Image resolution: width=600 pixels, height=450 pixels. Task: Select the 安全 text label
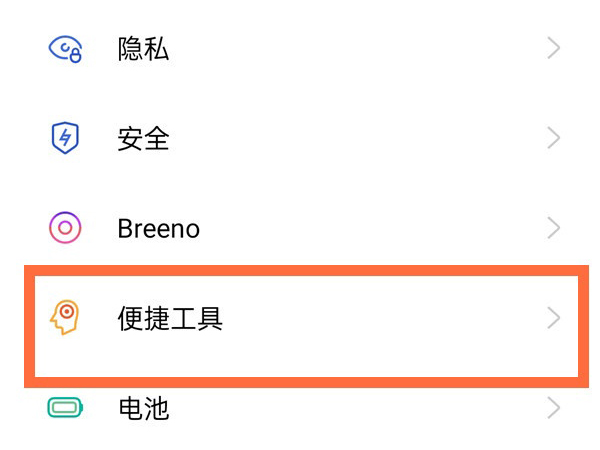(143, 138)
